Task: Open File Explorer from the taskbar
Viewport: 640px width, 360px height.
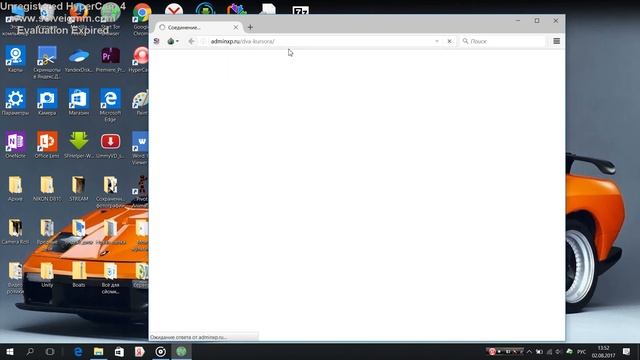Action: pyautogui.click(x=98, y=351)
